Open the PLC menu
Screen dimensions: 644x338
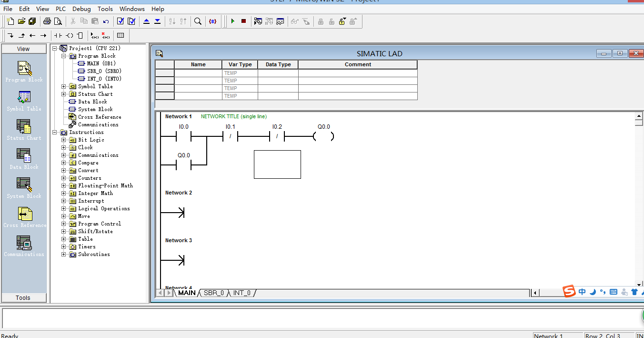pyautogui.click(x=60, y=9)
